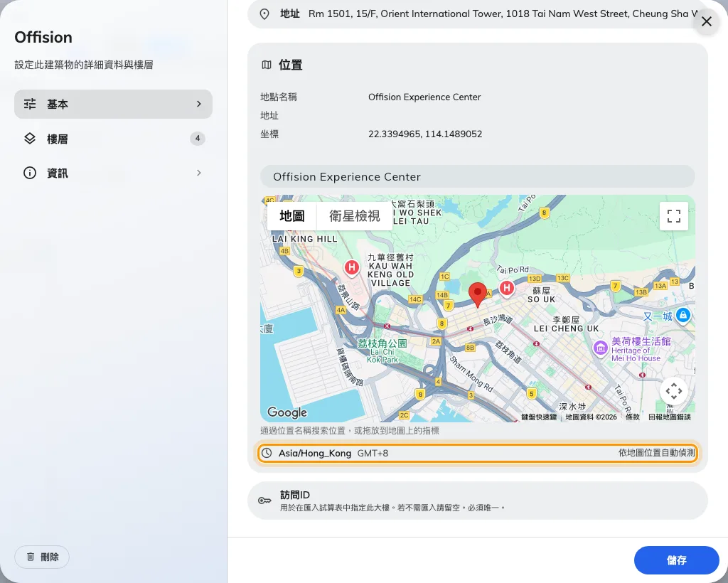The width and height of the screenshot is (728, 583).
Task: Click the red location marker on the map
Action: [x=477, y=294]
